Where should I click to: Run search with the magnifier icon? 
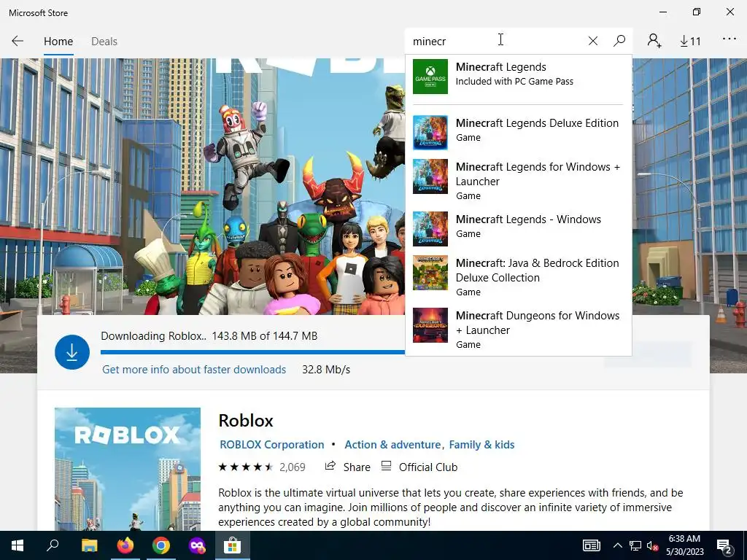coord(619,41)
